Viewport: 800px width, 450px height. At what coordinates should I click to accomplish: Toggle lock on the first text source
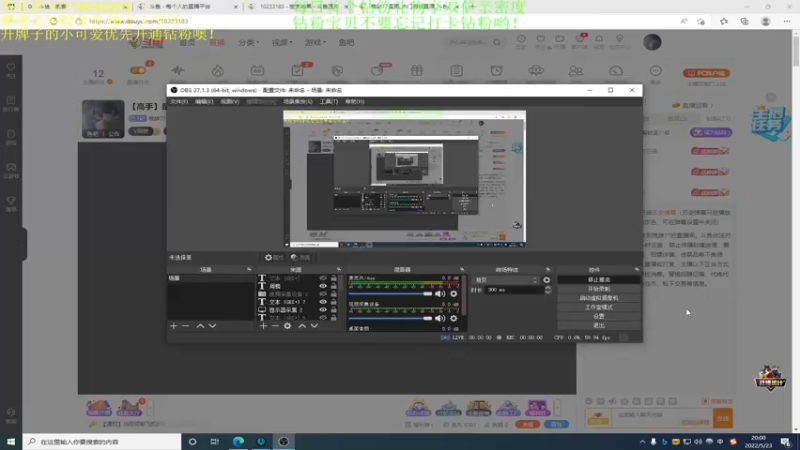334,278
